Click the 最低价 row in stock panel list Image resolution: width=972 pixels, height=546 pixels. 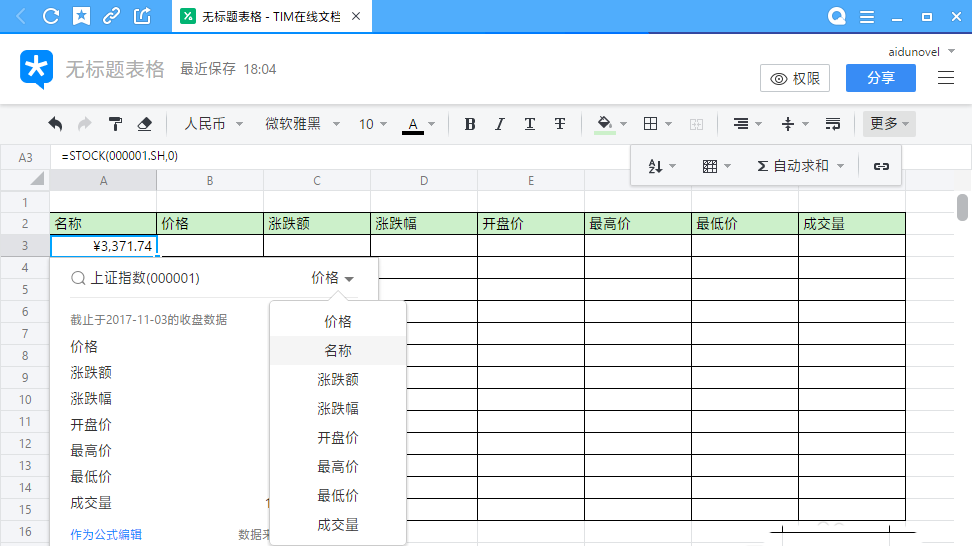91,477
